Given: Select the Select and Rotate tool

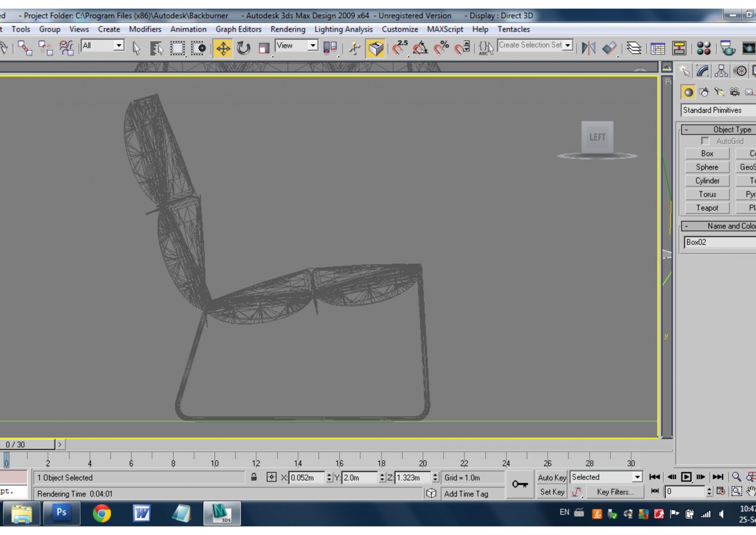Looking at the screenshot, I should (244, 48).
